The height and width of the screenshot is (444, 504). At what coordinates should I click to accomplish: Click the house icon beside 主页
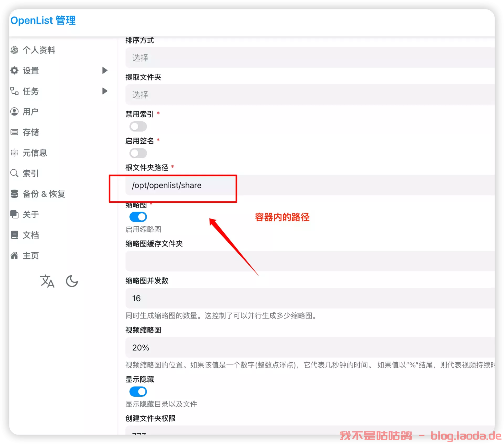14,255
